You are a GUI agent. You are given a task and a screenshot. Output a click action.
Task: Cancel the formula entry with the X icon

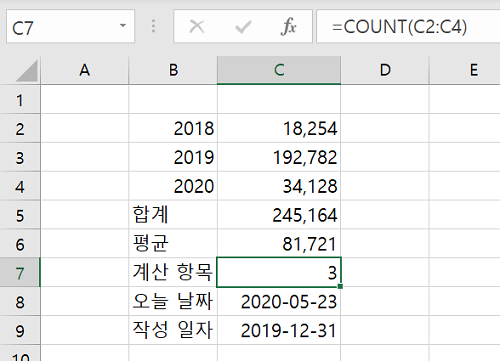pos(197,26)
